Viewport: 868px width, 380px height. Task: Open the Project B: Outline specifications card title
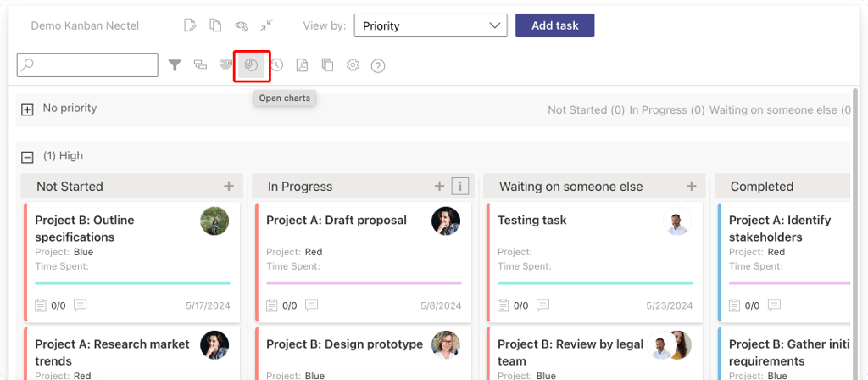pos(85,228)
